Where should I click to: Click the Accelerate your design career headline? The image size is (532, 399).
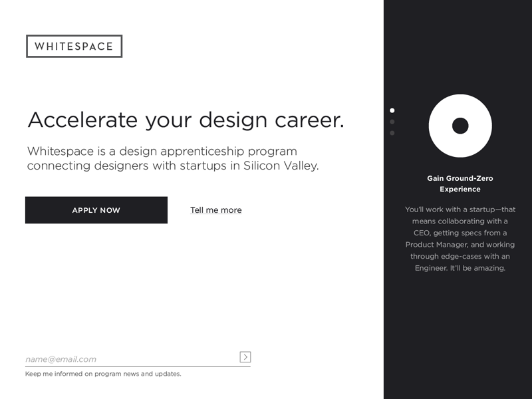coord(186,120)
